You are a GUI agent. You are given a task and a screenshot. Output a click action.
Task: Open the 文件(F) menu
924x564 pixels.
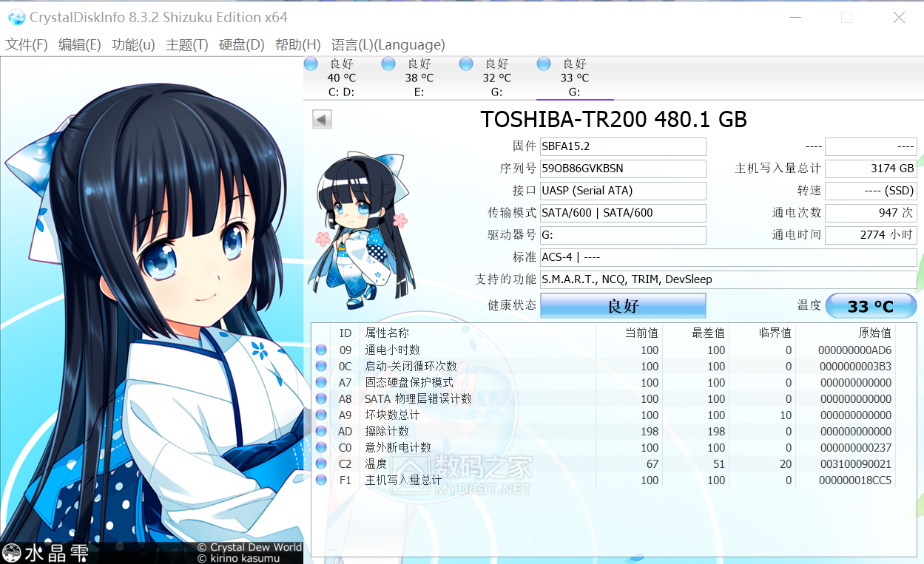27,44
